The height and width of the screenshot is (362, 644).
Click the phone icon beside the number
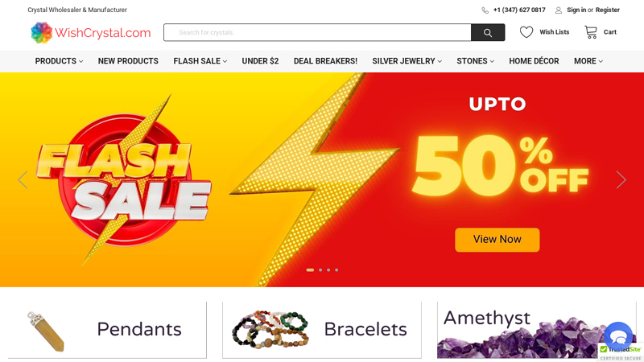485,10
